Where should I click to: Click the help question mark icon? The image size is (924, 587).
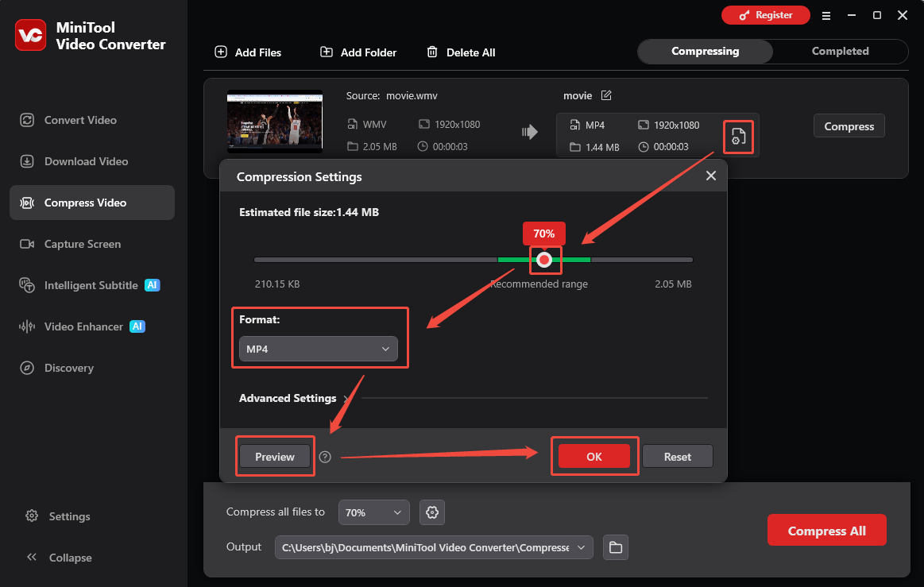[325, 457]
